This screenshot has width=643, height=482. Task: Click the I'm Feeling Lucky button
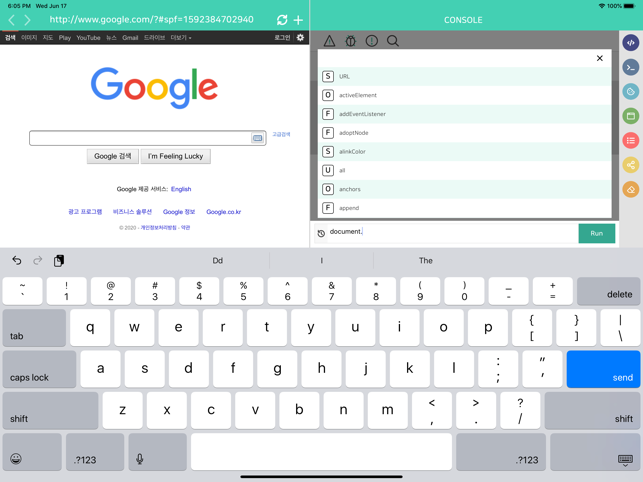click(x=175, y=156)
